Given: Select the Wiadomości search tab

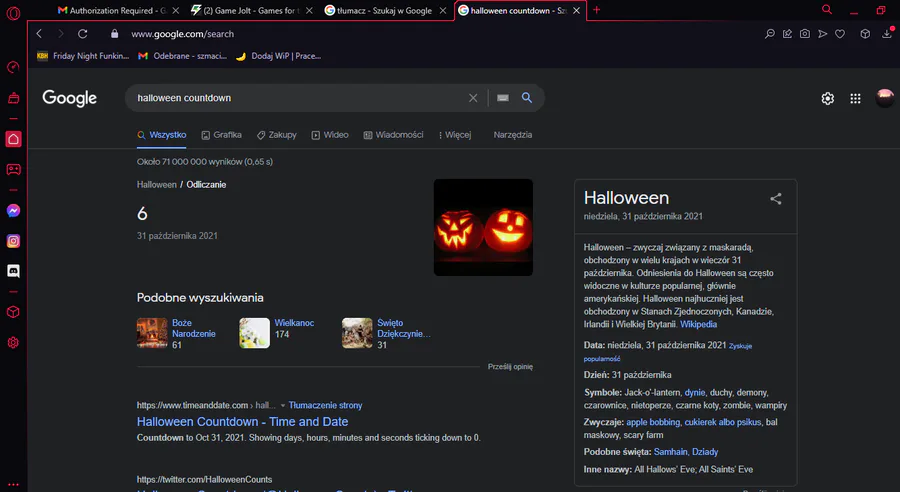Looking at the screenshot, I should click(x=393, y=135).
